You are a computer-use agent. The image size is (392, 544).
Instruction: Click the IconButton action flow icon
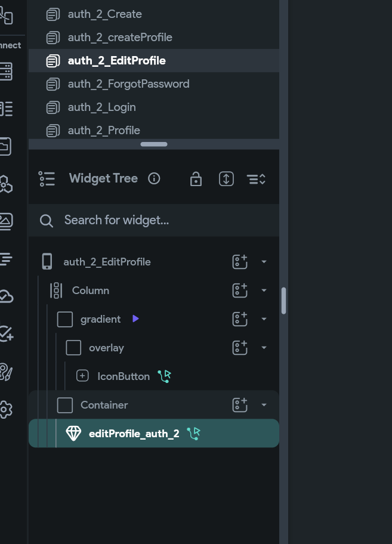(165, 376)
